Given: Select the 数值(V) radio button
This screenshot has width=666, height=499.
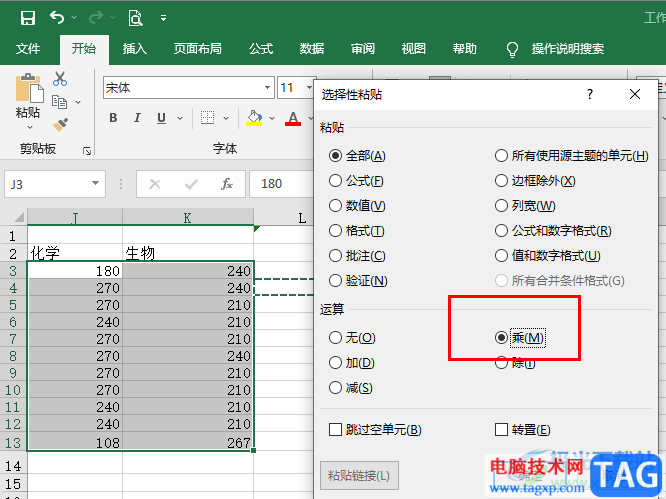Looking at the screenshot, I should (335, 206).
